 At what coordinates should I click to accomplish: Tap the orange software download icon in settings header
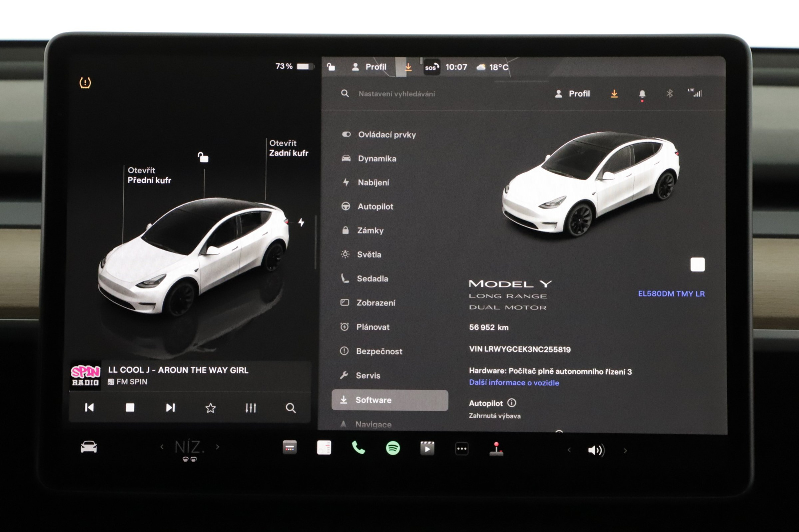click(x=614, y=94)
